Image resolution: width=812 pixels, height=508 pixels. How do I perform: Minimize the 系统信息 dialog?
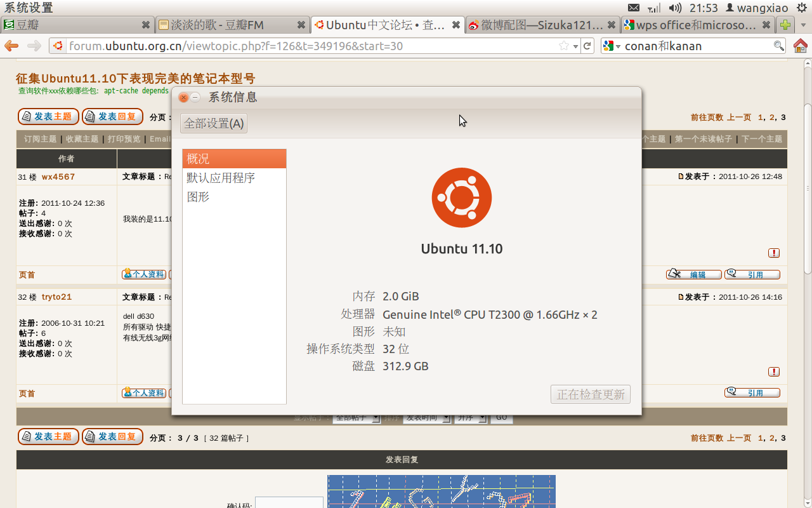coord(195,97)
